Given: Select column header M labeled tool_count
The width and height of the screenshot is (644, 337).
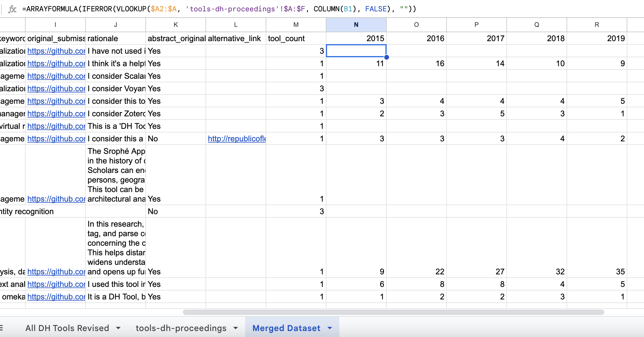Looking at the screenshot, I should (295, 25).
